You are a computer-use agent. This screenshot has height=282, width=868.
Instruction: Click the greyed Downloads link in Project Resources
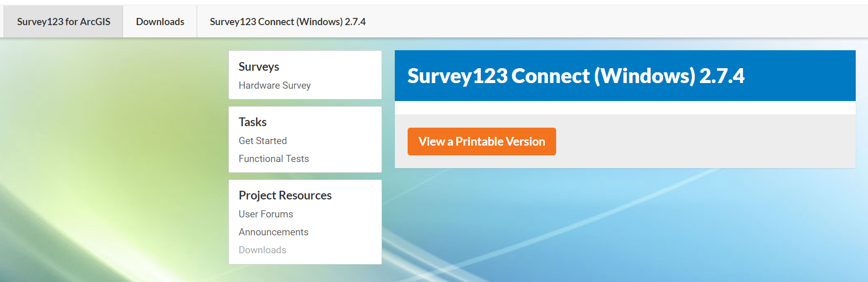point(262,250)
